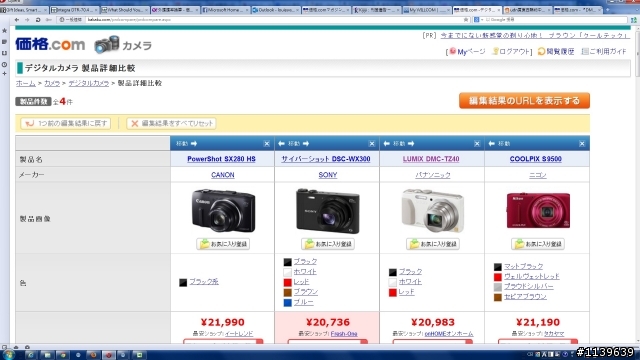This screenshot has width=640, height=360.
Task: Click the Sony DSC-WX300 camera image
Action: tap(328, 211)
